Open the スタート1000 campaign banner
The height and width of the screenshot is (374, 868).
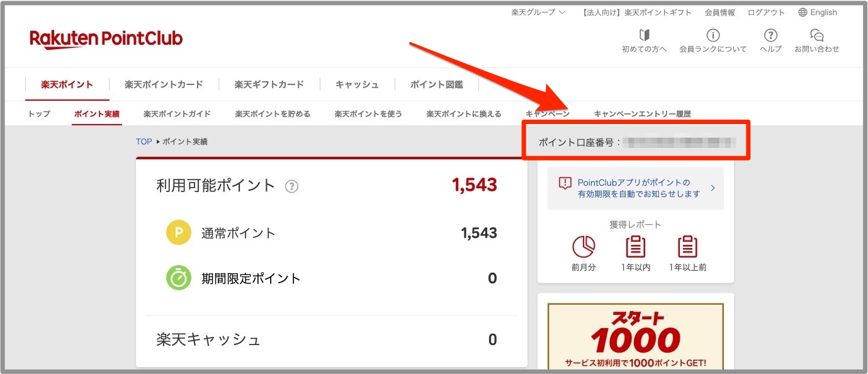click(635, 337)
